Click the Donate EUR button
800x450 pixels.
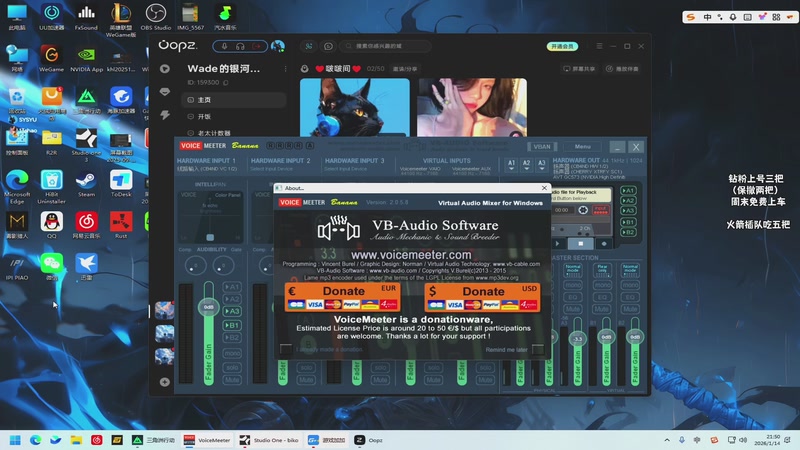tap(342, 297)
